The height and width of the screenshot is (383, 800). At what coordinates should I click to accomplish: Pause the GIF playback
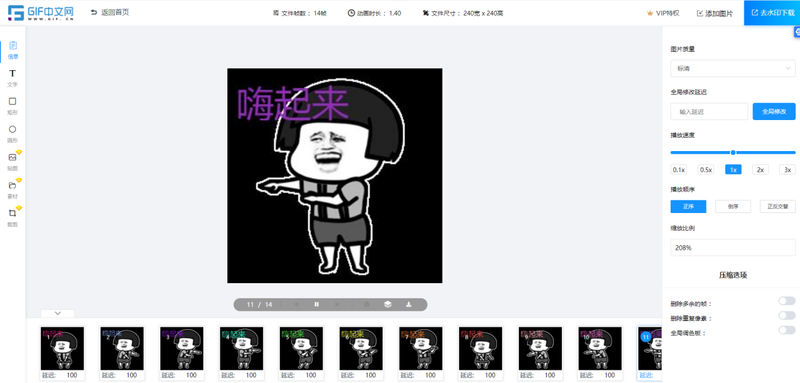point(316,304)
